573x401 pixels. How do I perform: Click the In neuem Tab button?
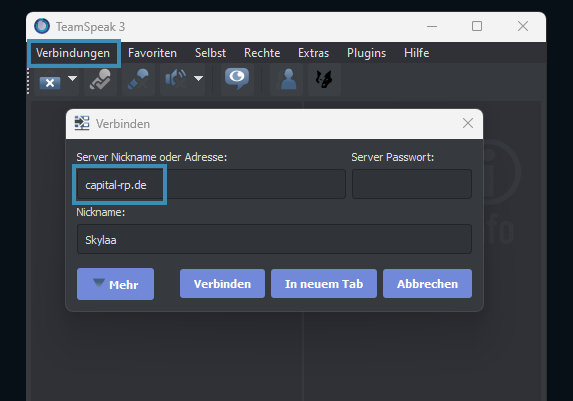point(324,284)
